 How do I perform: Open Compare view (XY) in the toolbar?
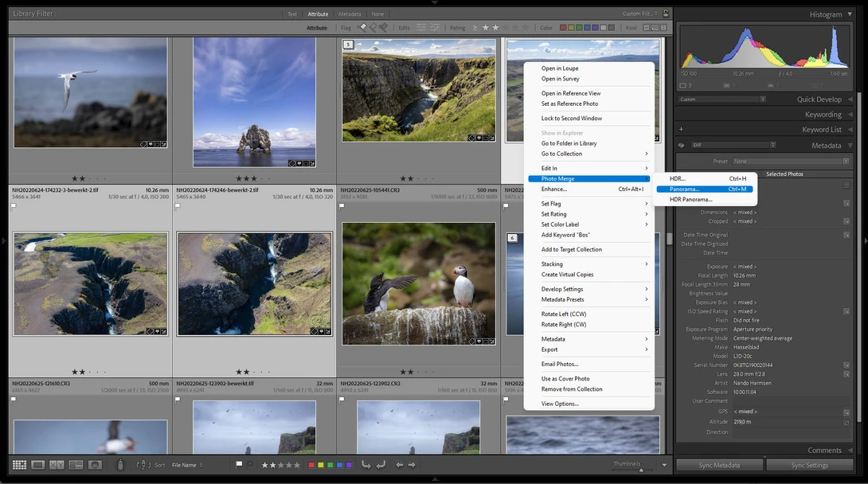point(57,465)
